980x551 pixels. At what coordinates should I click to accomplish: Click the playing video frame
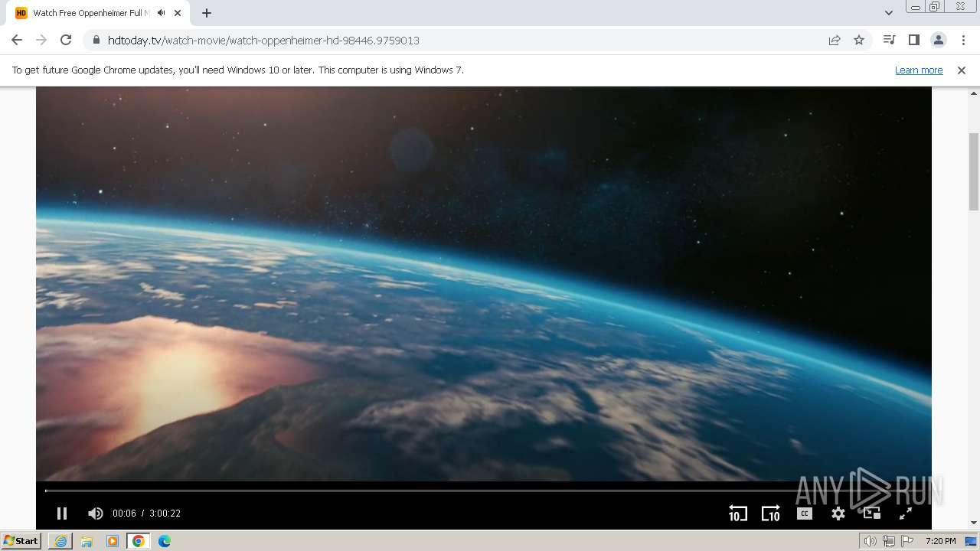(x=484, y=283)
